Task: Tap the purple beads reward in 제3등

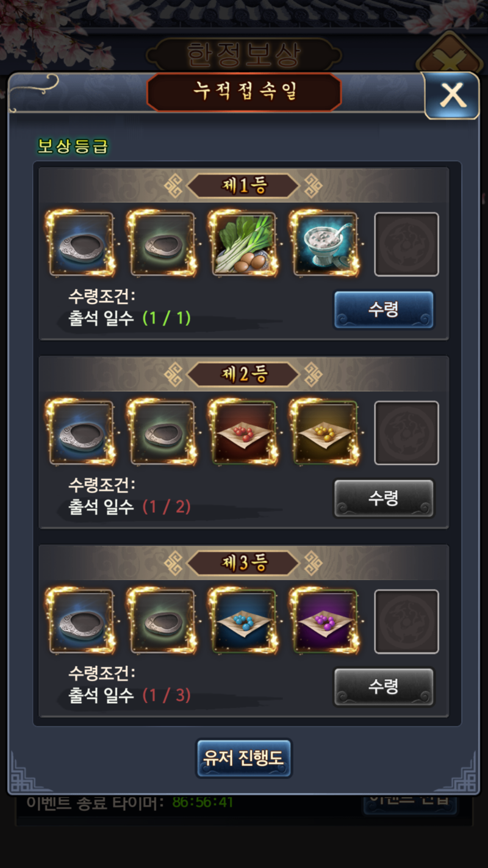Action: 325,621
